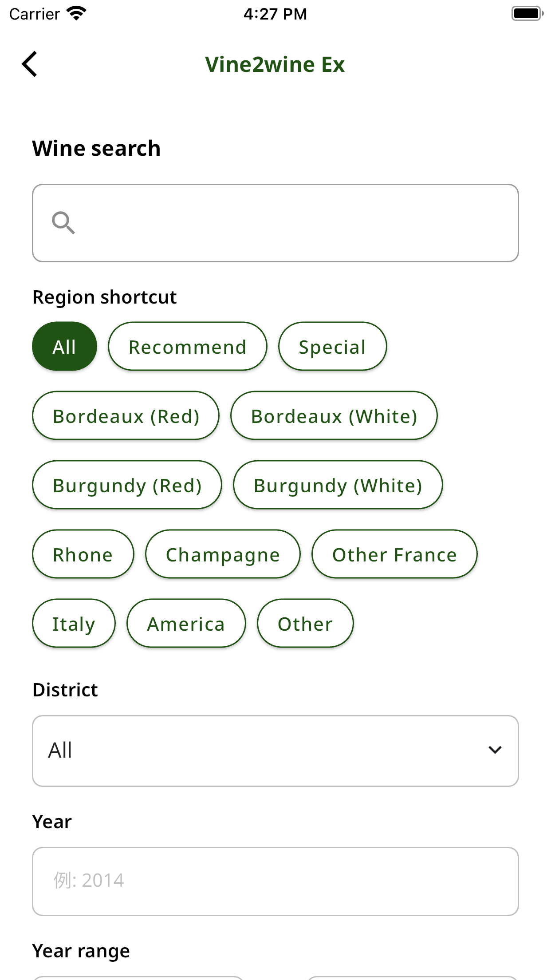Toggle the Special region filter

point(332,347)
